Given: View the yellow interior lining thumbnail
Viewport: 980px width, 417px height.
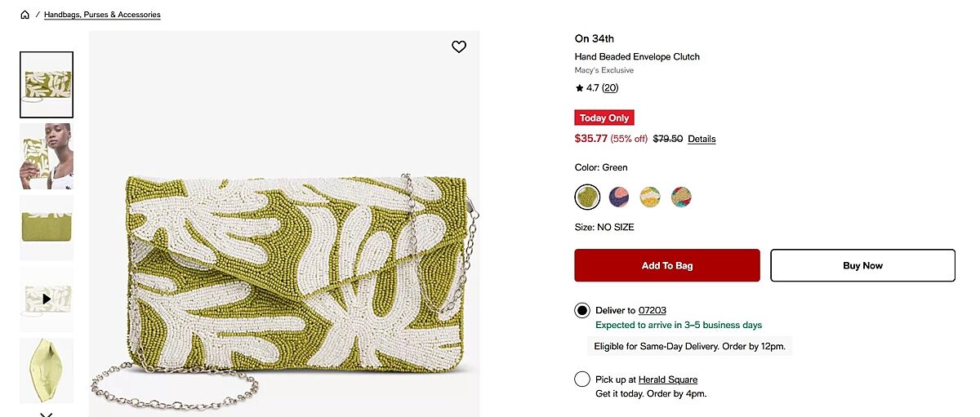Looking at the screenshot, I should point(47,370).
